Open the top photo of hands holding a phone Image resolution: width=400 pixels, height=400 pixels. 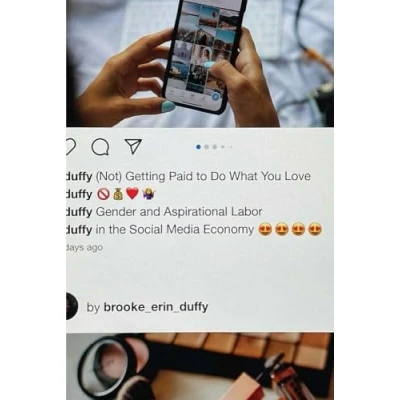pyautogui.click(x=200, y=63)
